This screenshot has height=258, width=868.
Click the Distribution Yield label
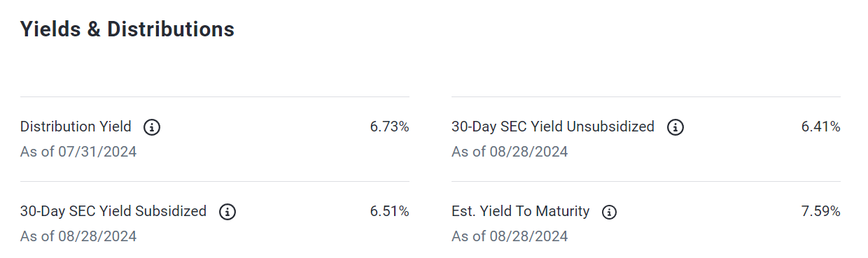(x=76, y=127)
